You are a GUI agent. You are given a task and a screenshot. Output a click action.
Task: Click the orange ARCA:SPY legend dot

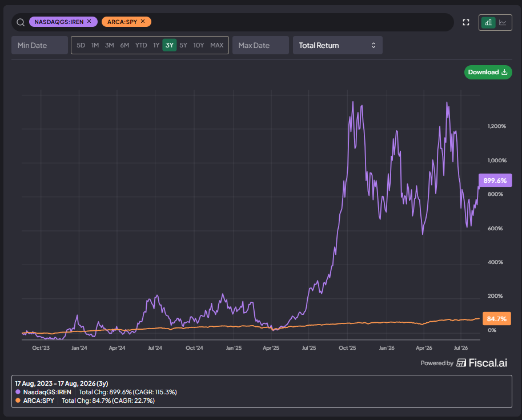click(18, 401)
